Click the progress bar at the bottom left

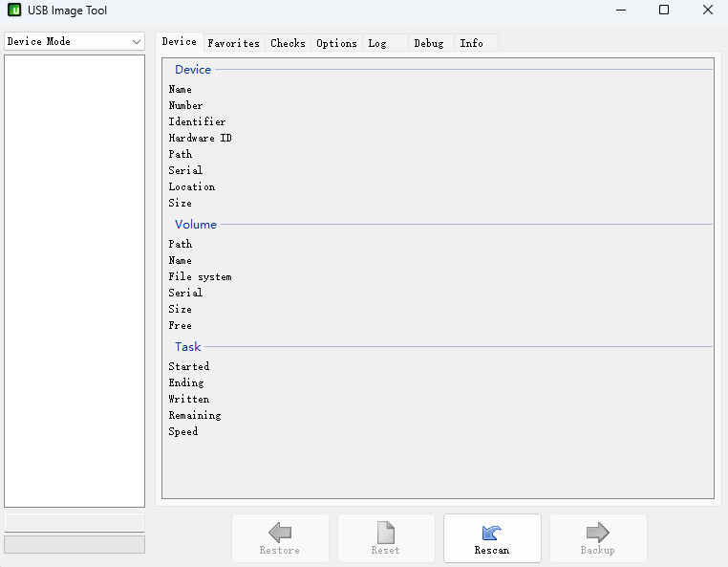pyautogui.click(x=75, y=544)
